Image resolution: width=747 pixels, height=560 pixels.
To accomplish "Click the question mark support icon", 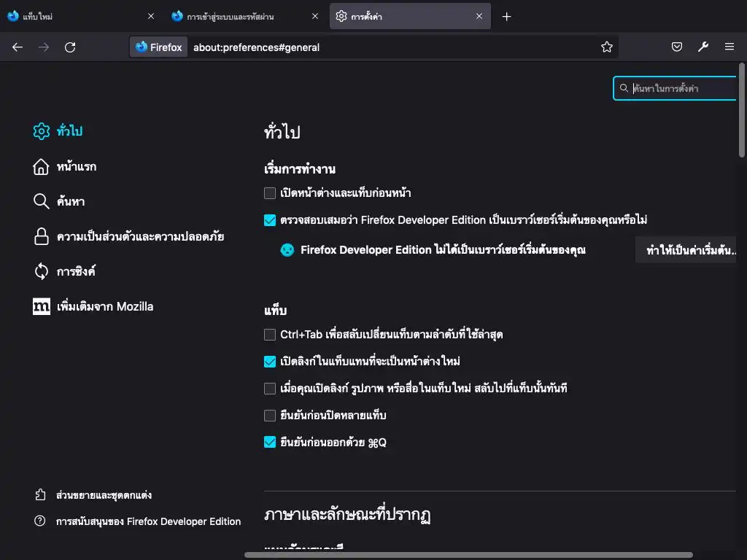I will coord(40,521).
